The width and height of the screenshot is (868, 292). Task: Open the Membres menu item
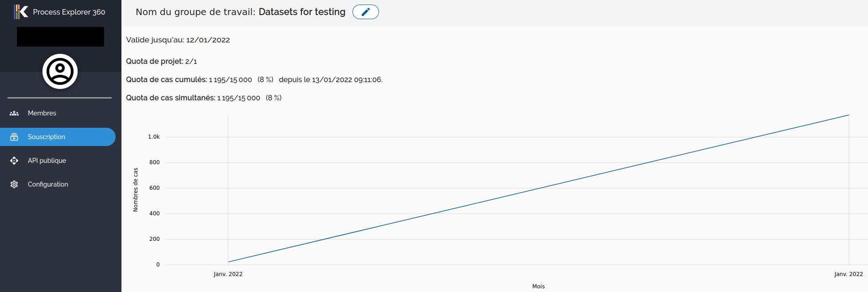pos(42,113)
